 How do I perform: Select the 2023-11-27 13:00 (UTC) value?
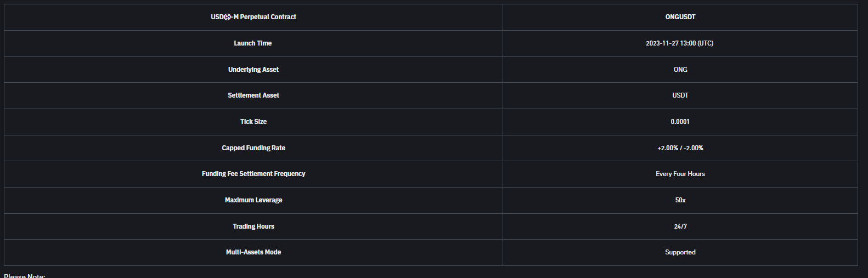click(x=679, y=43)
